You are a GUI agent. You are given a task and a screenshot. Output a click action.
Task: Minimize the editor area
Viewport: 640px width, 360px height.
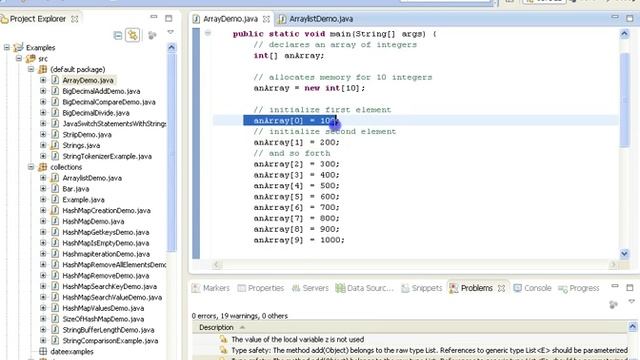[x=615, y=17]
